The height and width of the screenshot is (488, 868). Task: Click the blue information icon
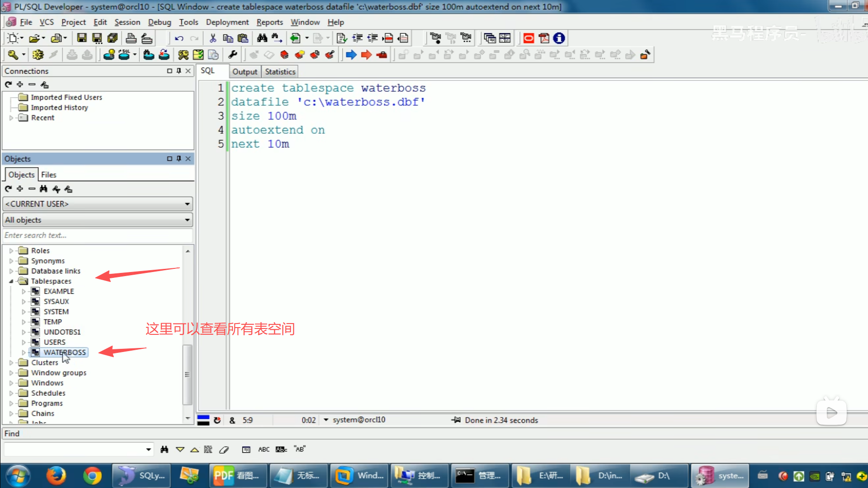coord(559,38)
